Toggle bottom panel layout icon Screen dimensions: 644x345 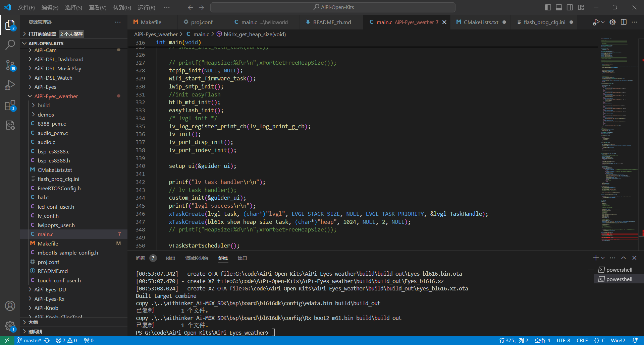pos(559,7)
